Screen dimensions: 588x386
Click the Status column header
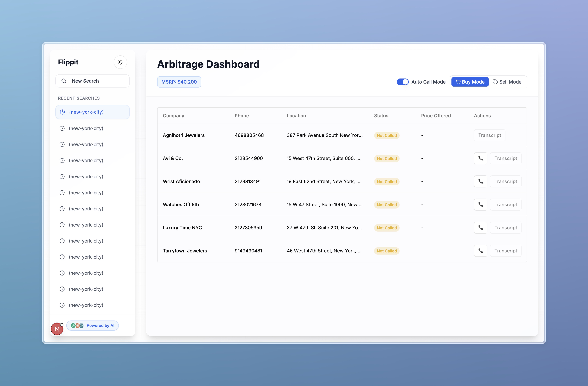pyautogui.click(x=381, y=116)
